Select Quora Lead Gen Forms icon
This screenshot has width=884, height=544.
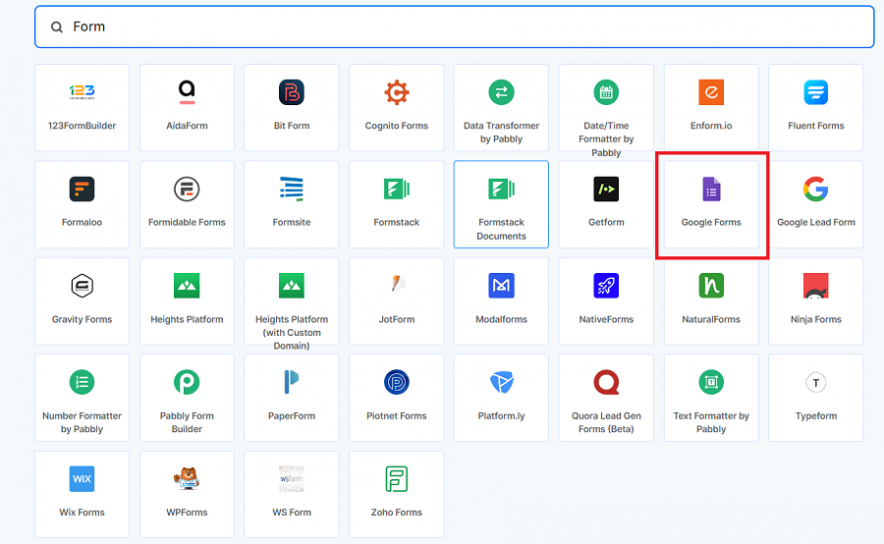pos(606,382)
